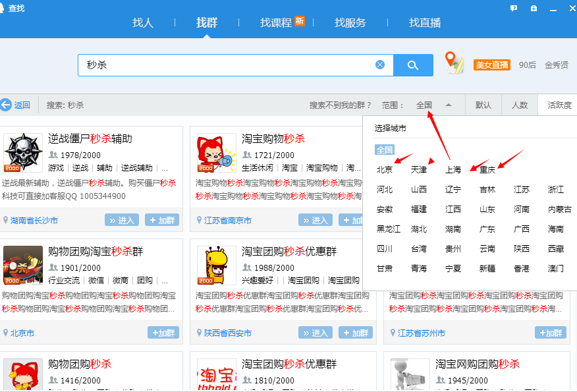Screen dimensions: 577x392
Task: Select 北京 in the city list
Action: (385, 170)
